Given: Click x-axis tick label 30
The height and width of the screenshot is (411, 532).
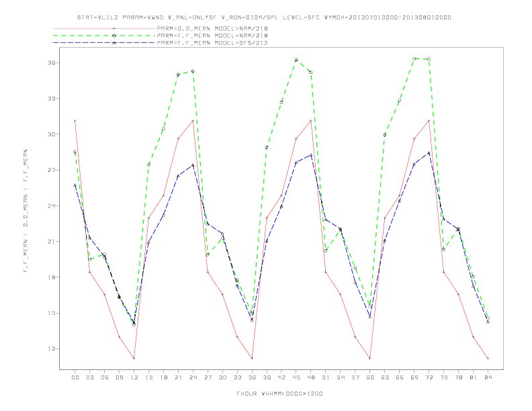Looking at the screenshot, I should [222, 377].
